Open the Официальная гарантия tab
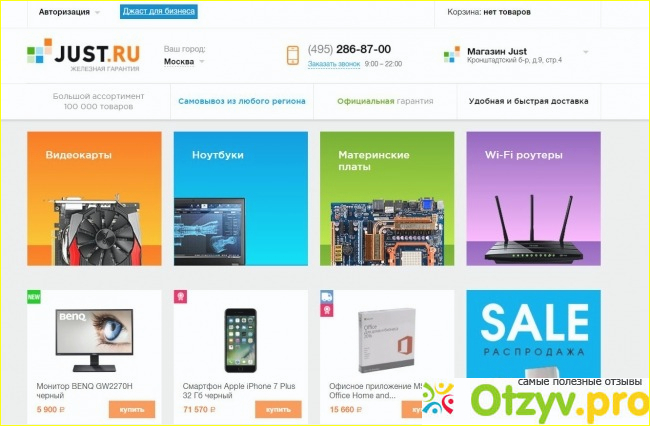The height and width of the screenshot is (426, 650). pos(385,101)
